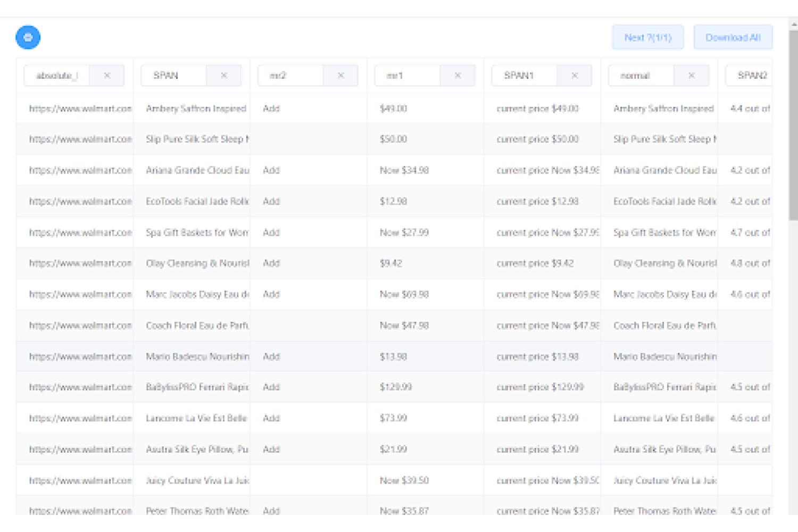Click the Add cell in EcoTools row
Image resolution: width=798 pixels, height=532 pixels.
[271, 201]
